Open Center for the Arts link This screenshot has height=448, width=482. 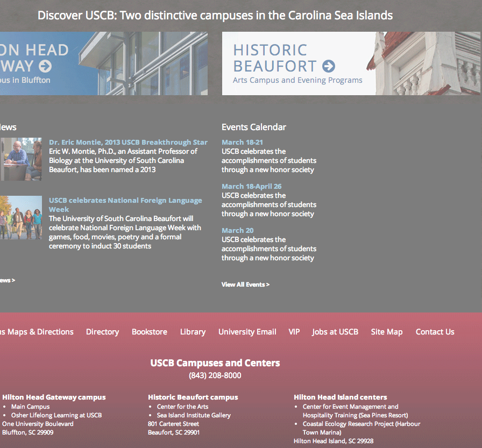pos(182,407)
